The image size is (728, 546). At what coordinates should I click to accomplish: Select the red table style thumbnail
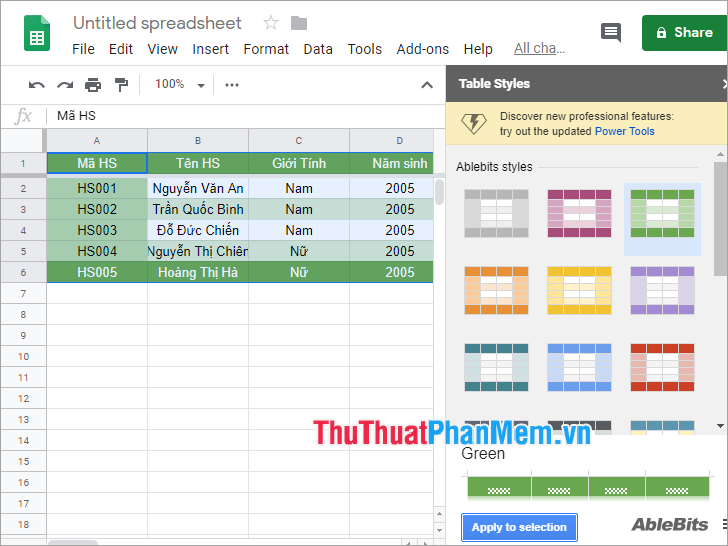coord(663,368)
